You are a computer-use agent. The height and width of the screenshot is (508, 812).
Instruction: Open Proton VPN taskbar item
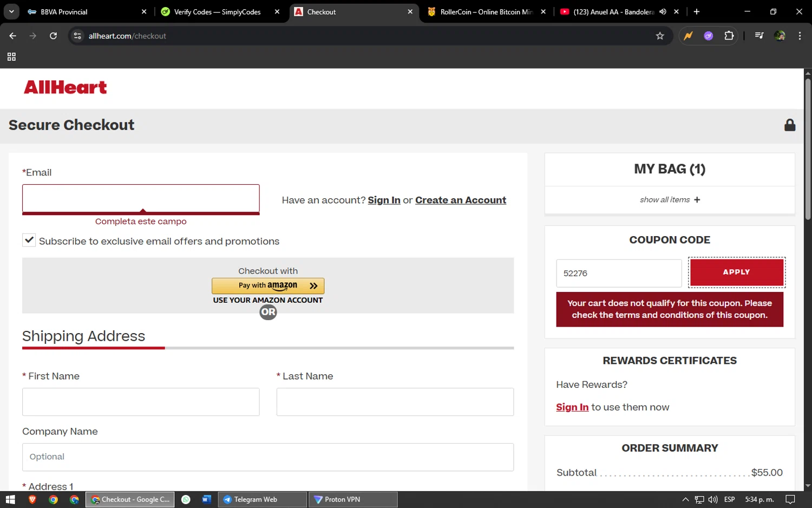(353, 499)
